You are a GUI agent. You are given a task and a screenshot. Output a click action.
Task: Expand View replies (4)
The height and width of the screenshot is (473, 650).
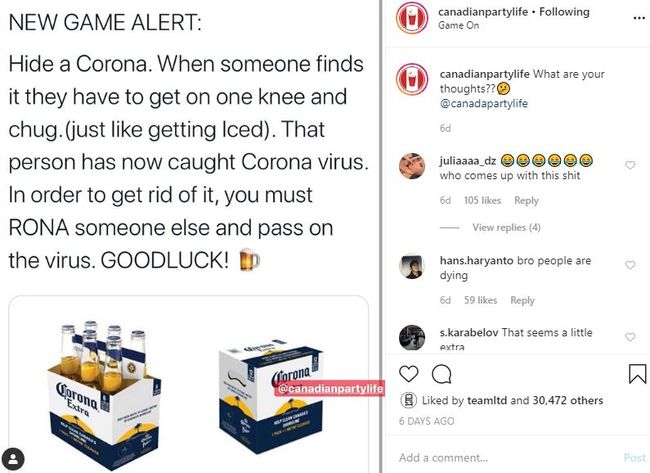pos(506,227)
